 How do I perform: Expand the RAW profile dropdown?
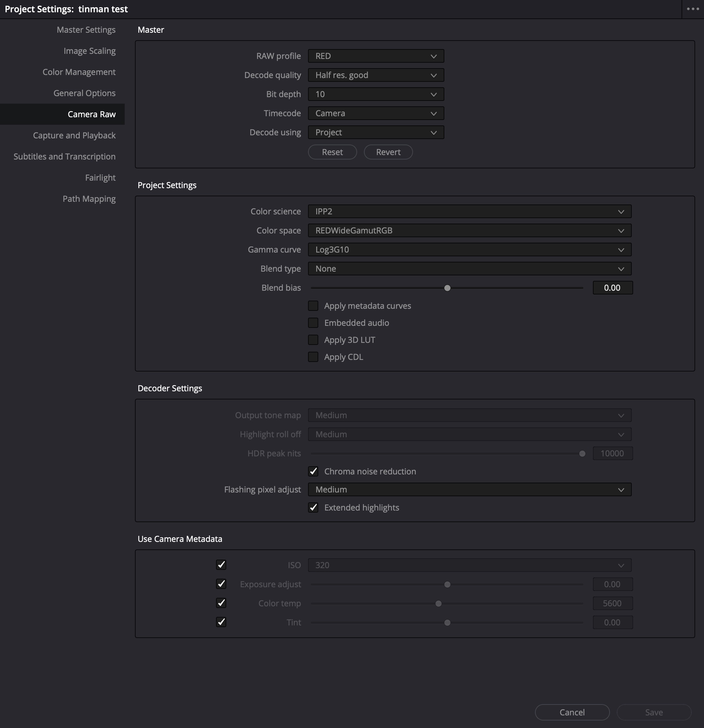pos(376,56)
